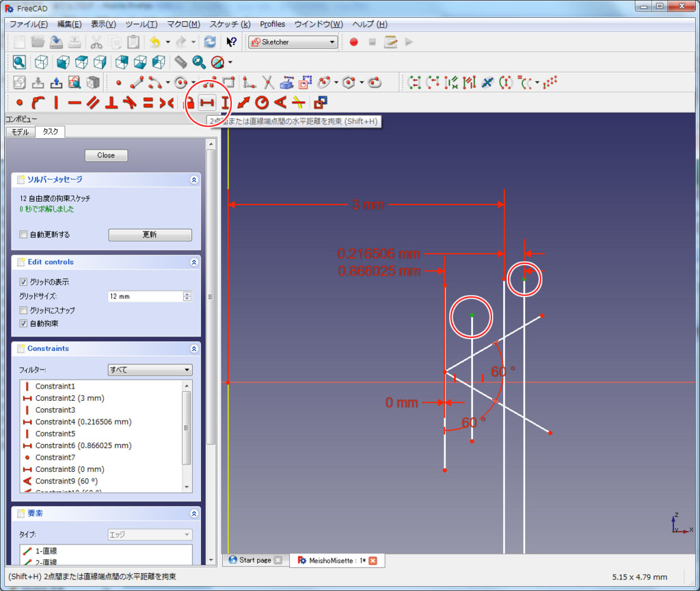Select the trim edge tool
Screen dimensions: 700x591
click(267, 82)
